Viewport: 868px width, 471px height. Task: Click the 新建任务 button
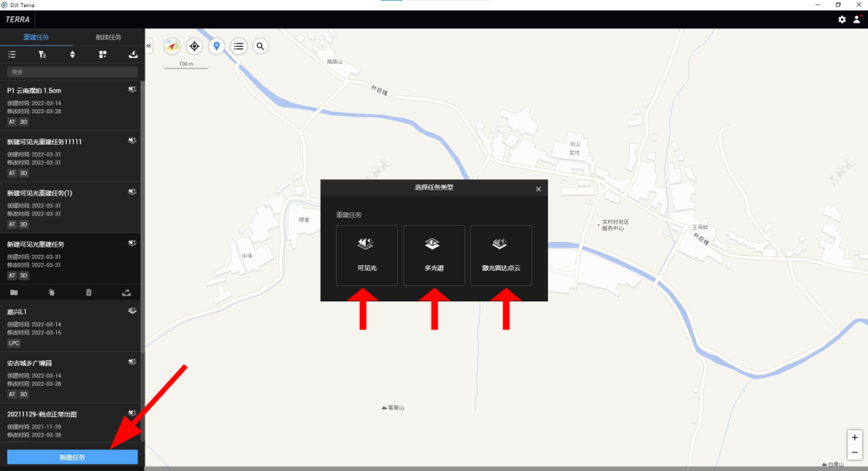(x=72, y=457)
